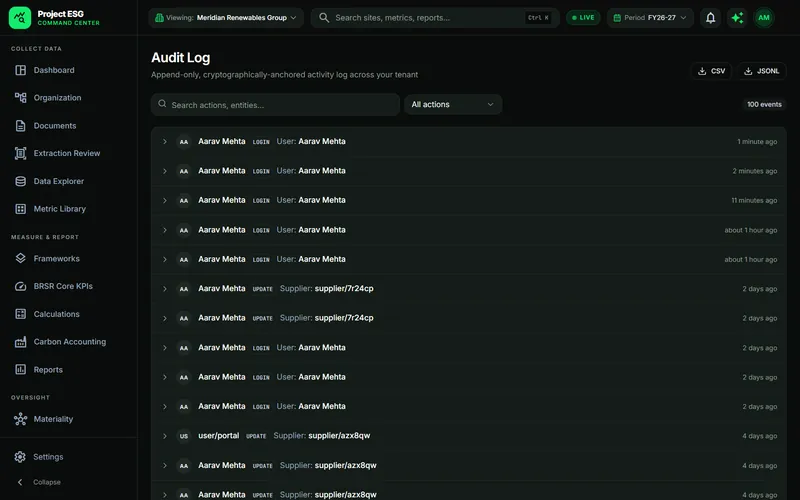Click the AA avatar in 1 minute ago row
Viewport: 800px width, 500px height.
pos(184,142)
